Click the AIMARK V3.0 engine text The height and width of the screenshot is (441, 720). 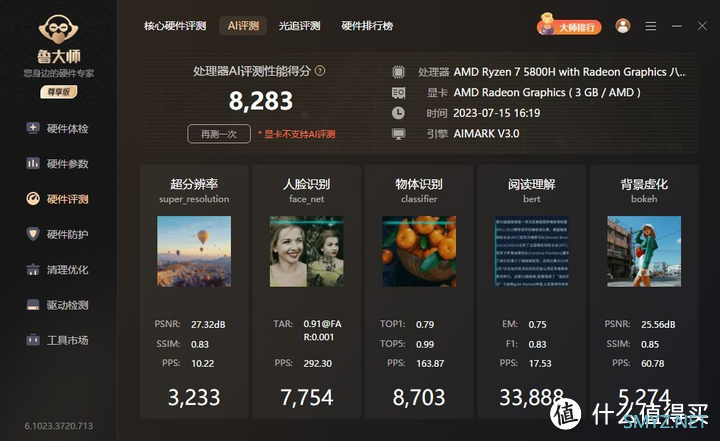pyautogui.click(x=486, y=134)
